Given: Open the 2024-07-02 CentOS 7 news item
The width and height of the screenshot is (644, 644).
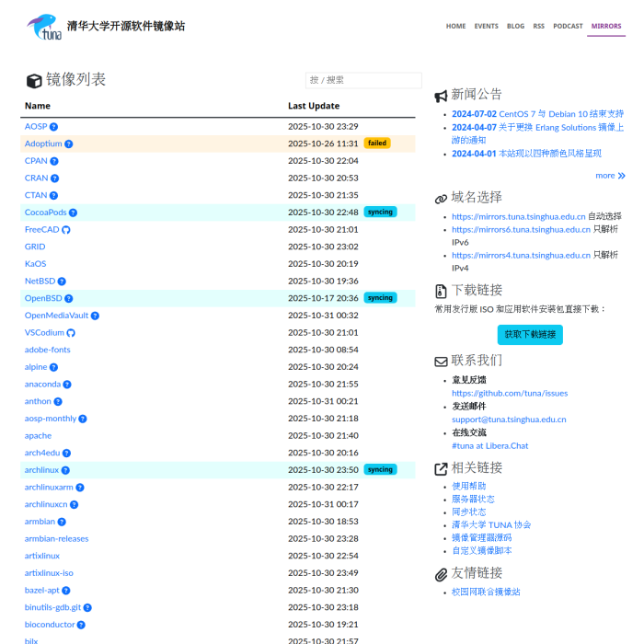Looking at the screenshot, I should click(537, 114).
